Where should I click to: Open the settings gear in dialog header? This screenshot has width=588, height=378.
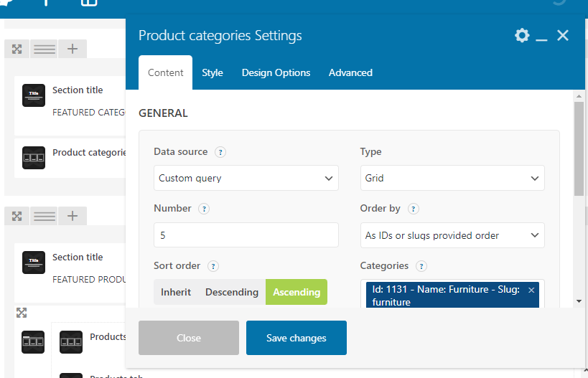522,35
